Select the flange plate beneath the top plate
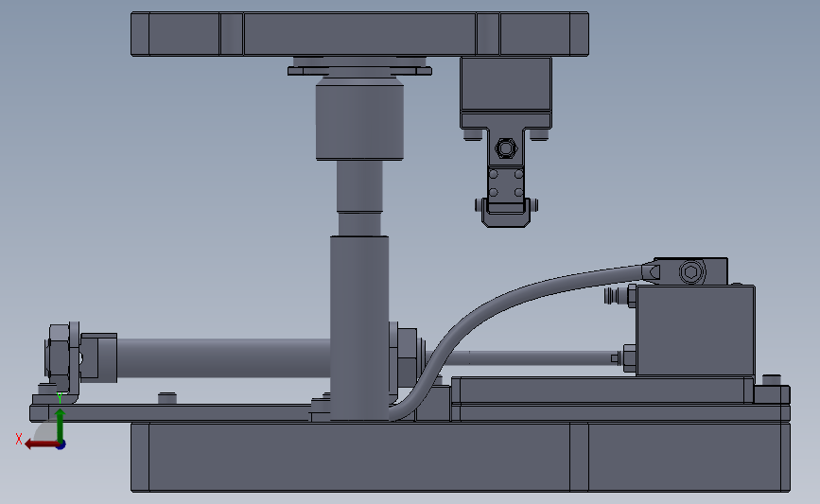The height and width of the screenshot is (504, 820). coord(359,71)
